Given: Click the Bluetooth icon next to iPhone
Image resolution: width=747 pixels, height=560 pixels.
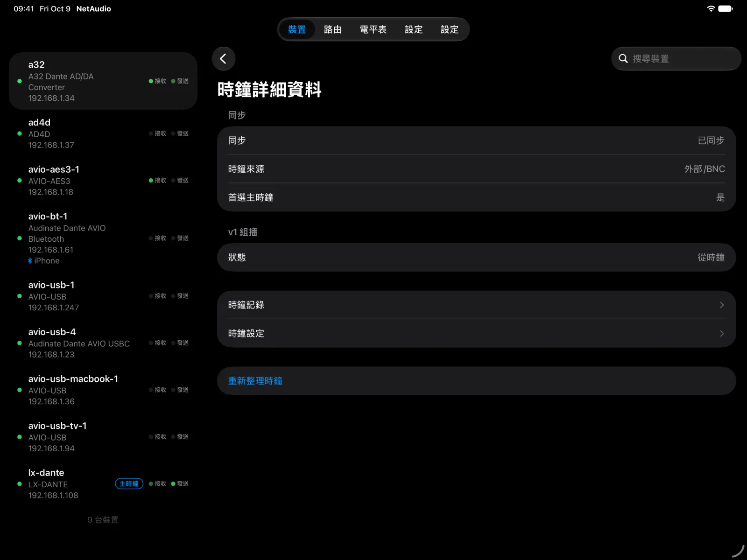Looking at the screenshot, I should (x=30, y=261).
